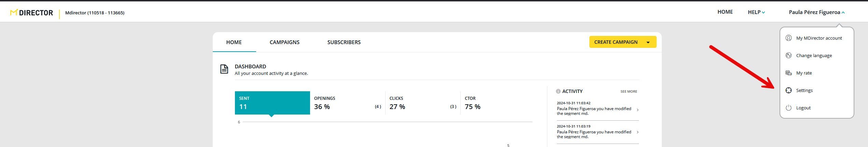This screenshot has width=868, height=147.
Task: Click the Change language globe icon
Action: [x=788, y=55]
